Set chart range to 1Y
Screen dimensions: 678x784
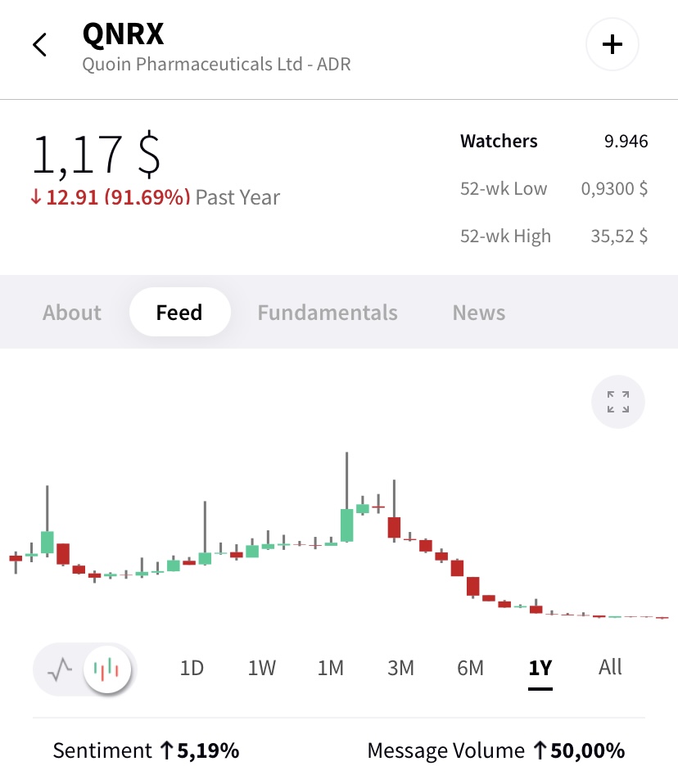click(540, 669)
